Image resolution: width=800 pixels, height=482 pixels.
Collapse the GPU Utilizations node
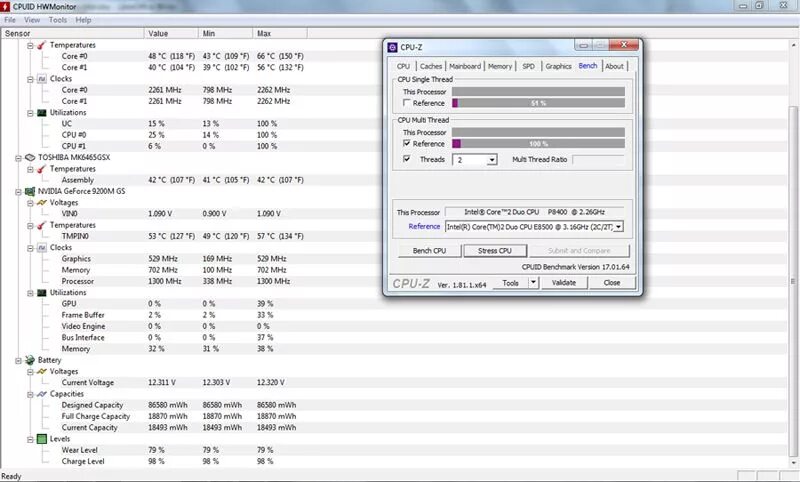30,293
